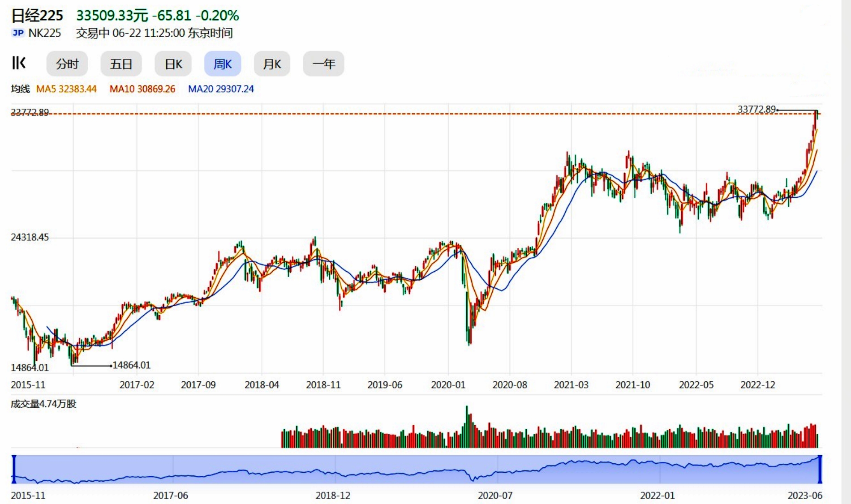Click the 33772.89 high marker near chart peak
The image size is (851, 504).
click(756, 109)
